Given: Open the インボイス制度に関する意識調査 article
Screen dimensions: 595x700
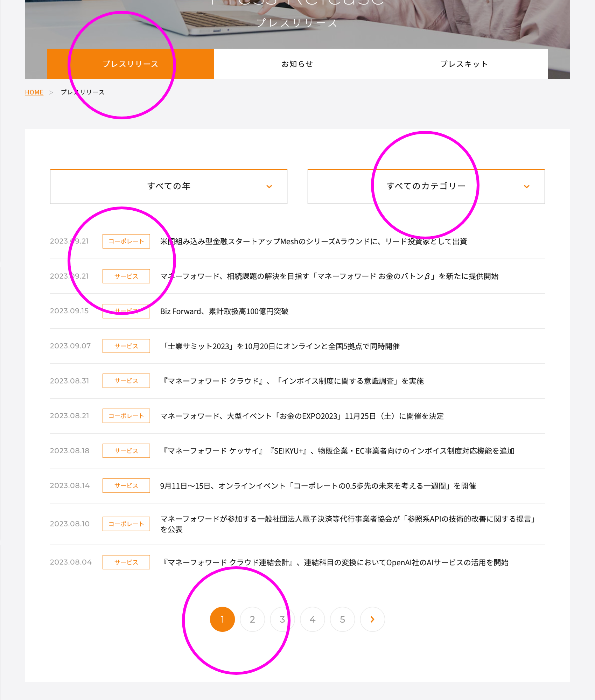Looking at the screenshot, I should (x=292, y=381).
